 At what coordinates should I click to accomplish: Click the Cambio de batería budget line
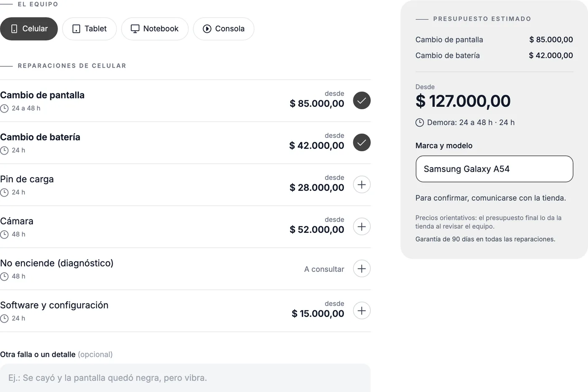494,55
